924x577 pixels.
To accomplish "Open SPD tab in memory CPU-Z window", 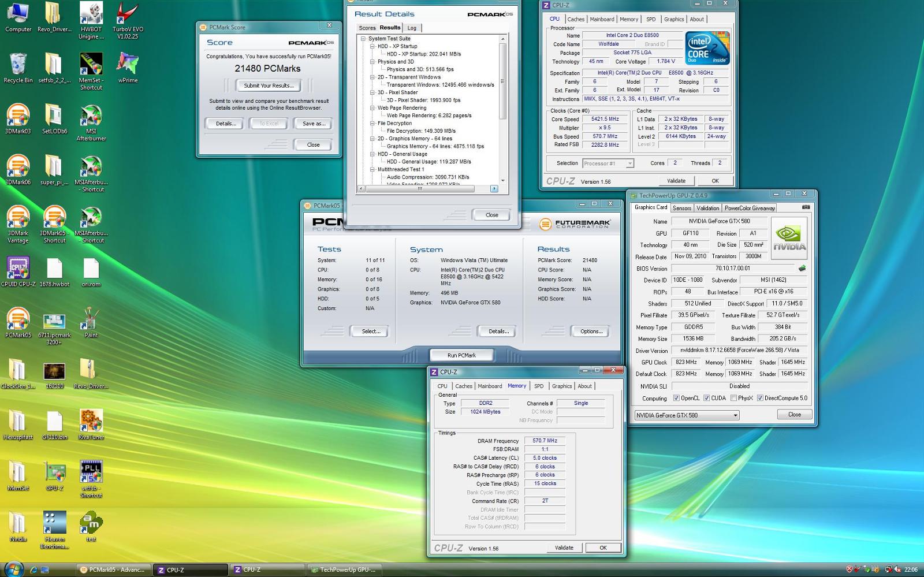I will [539, 386].
